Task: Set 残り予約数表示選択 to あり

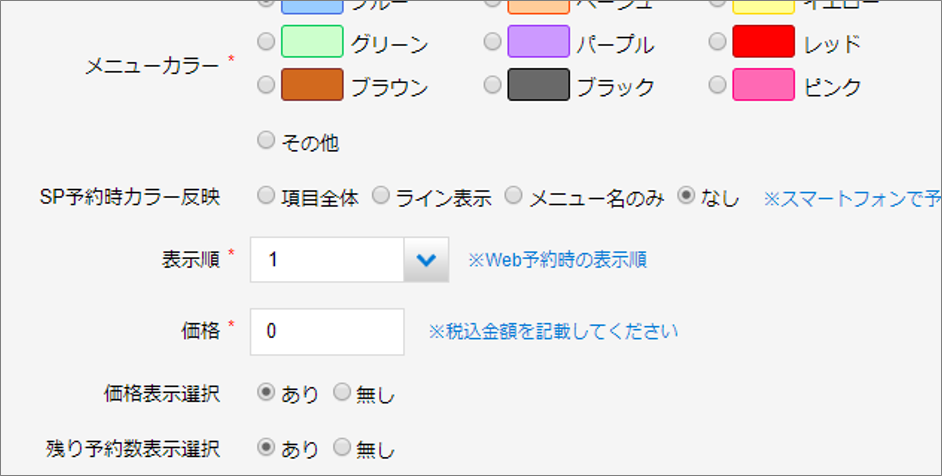Action: coord(265,447)
